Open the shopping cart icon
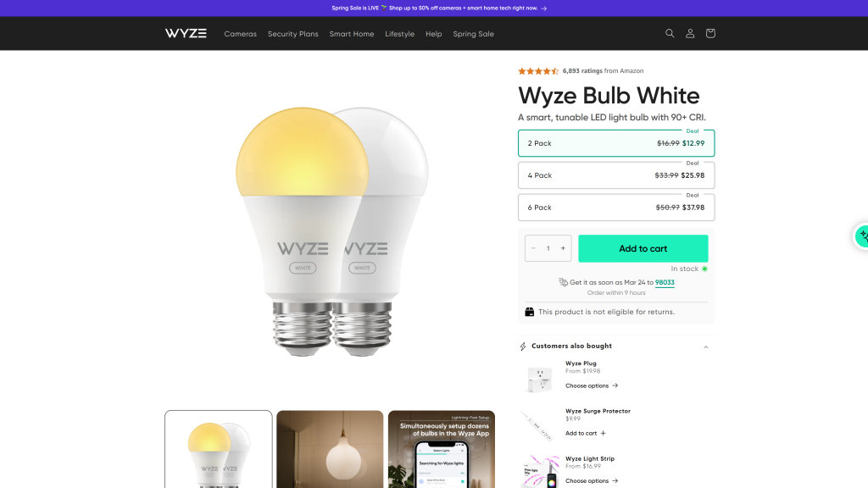This screenshot has width=868, height=488. (710, 33)
